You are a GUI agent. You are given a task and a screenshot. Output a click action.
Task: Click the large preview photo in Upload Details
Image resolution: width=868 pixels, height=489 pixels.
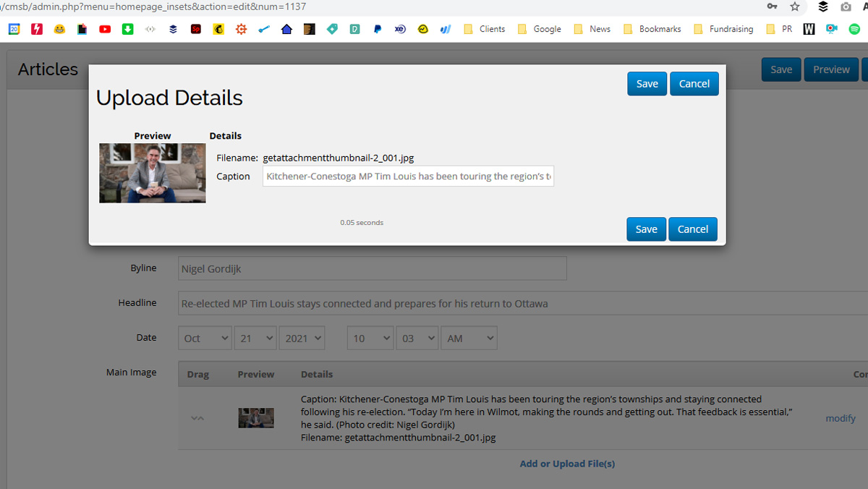(x=153, y=173)
